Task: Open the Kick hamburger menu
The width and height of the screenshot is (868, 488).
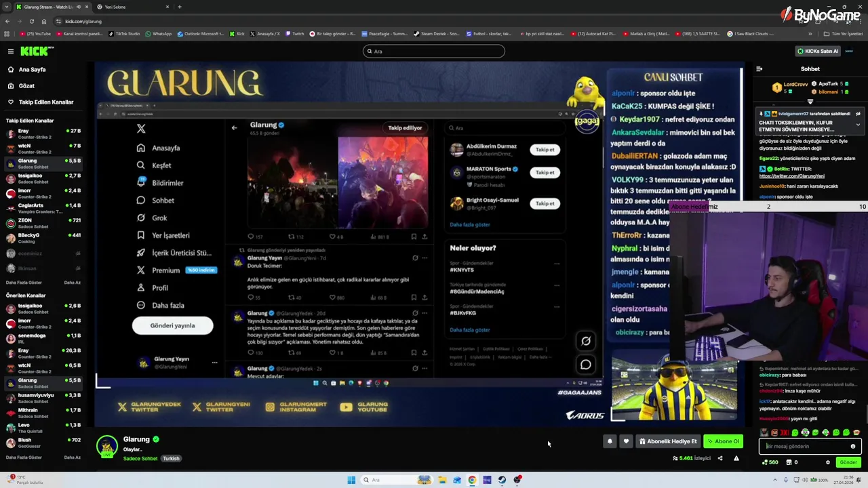Action: pyautogui.click(x=10, y=51)
